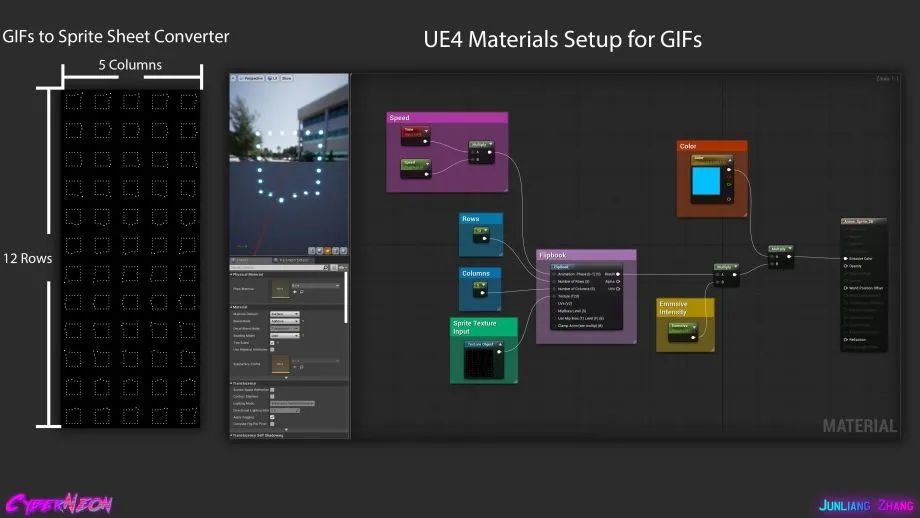Enable Contact Shadows checkbox
920x518 pixels.
(x=272, y=397)
